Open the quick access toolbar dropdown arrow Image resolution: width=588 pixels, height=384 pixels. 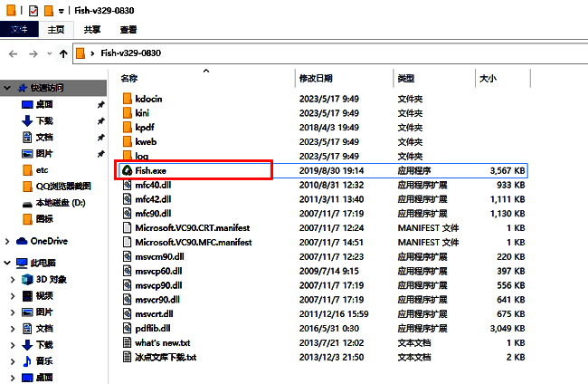click(62, 11)
